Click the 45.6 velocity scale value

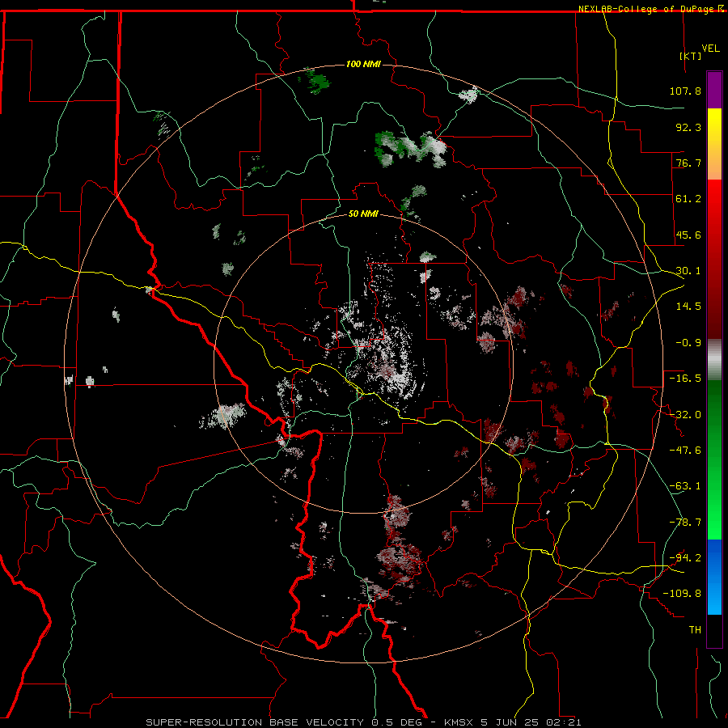click(688, 235)
